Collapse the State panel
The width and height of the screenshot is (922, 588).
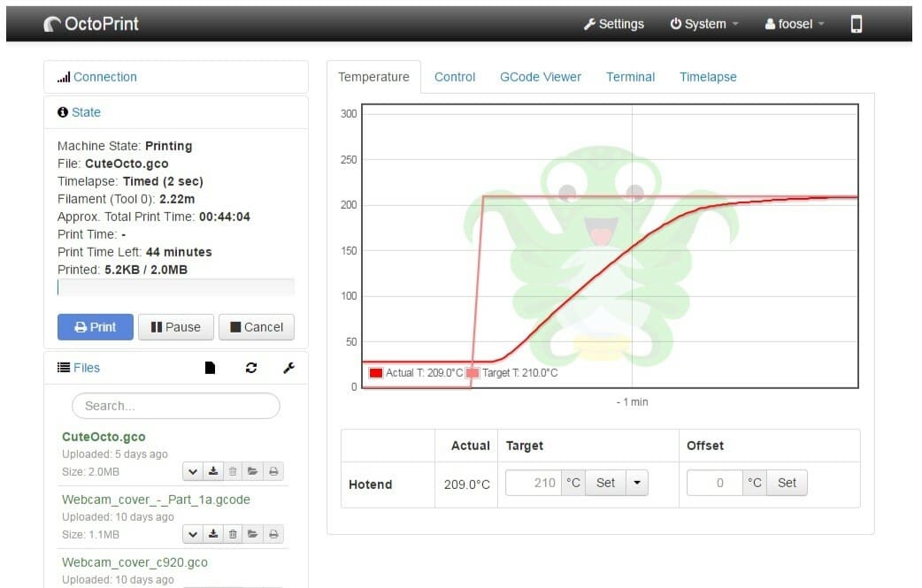(x=86, y=112)
